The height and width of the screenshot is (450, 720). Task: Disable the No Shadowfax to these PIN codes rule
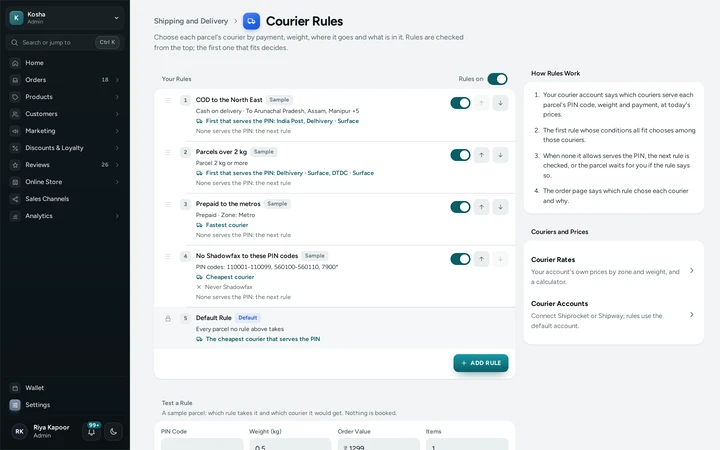460,259
